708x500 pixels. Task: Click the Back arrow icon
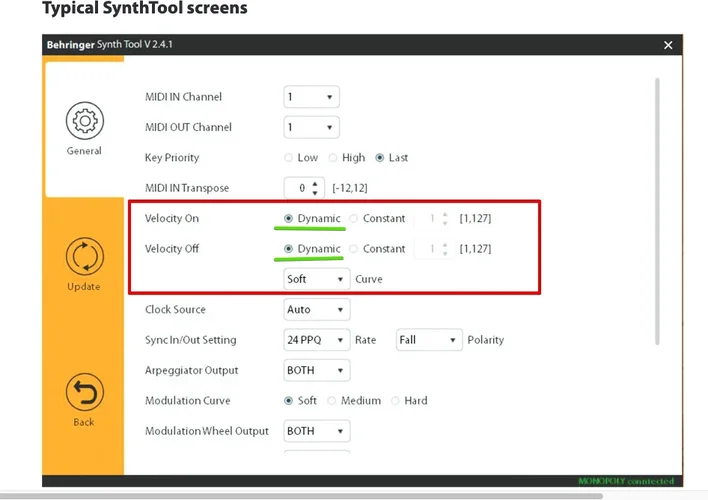84,392
